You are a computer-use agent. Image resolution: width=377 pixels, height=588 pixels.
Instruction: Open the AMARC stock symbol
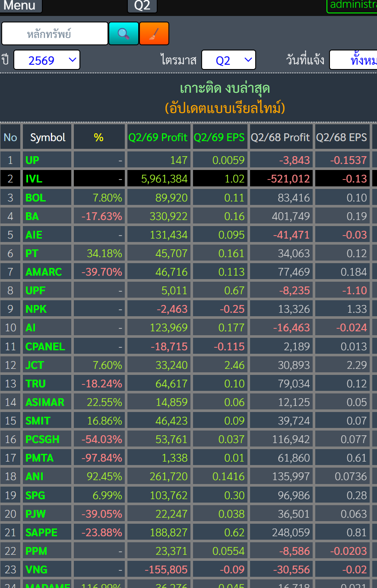click(x=44, y=272)
